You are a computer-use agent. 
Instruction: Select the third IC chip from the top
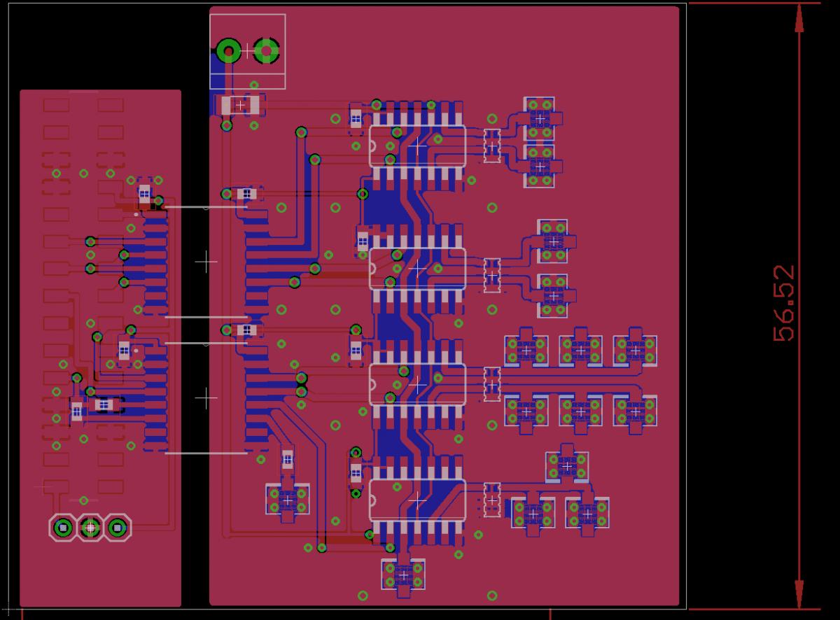coord(417,383)
